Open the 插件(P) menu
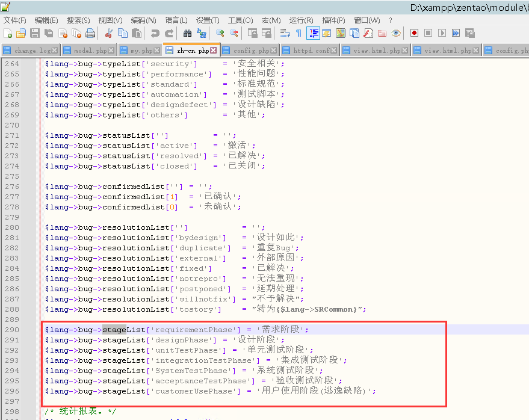The height and width of the screenshot is (420, 529). point(333,20)
